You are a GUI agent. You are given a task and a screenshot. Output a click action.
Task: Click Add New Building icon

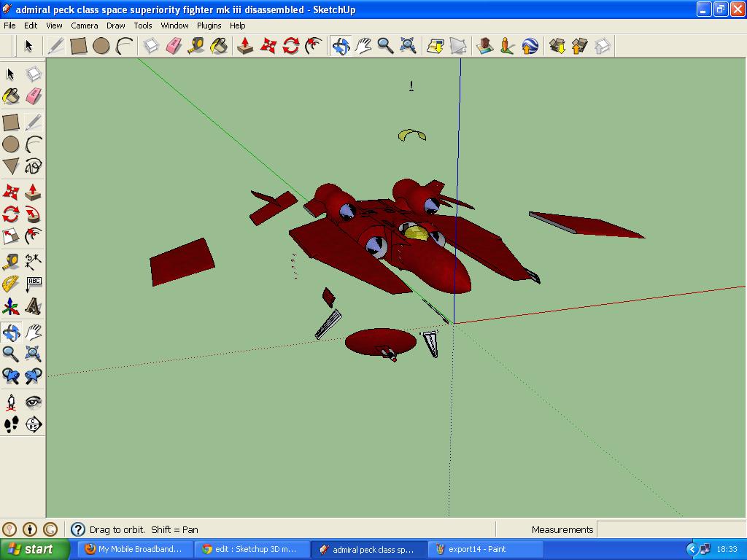485,46
